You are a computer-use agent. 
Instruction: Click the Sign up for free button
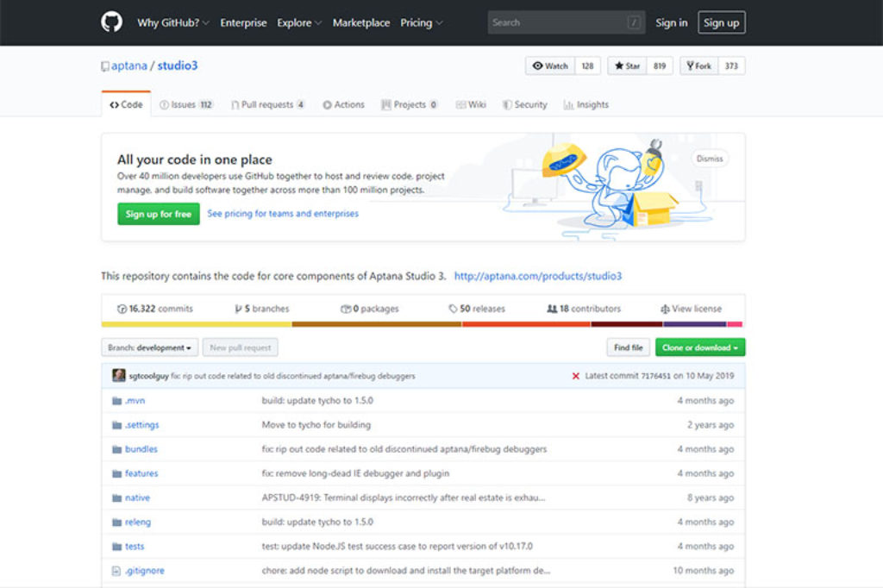tap(159, 214)
